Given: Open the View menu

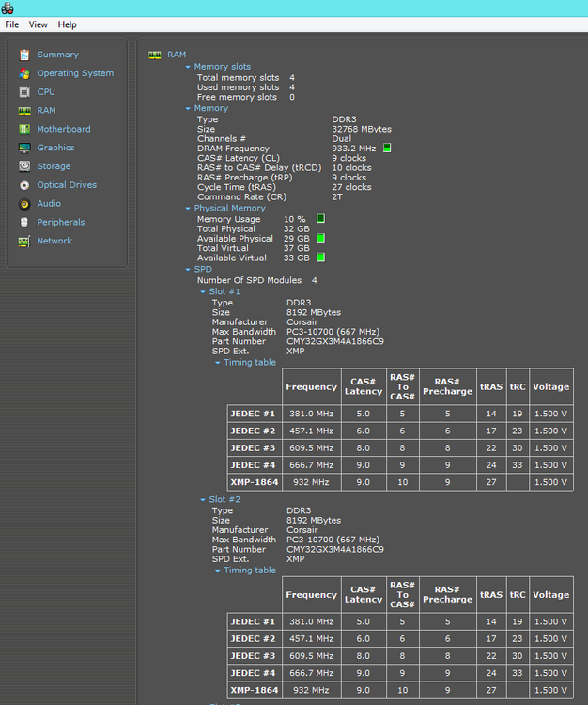Looking at the screenshot, I should [39, 24].
